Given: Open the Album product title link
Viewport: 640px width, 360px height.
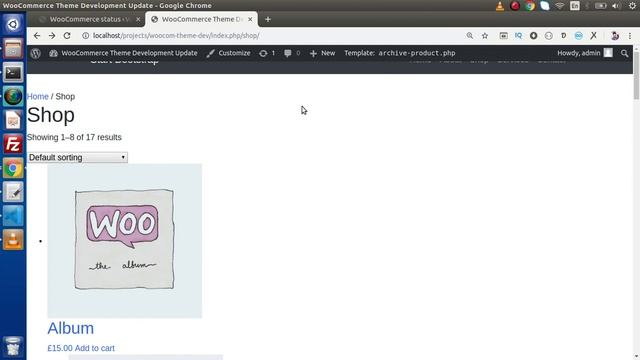Looking at the screenshot, I should coord(71,328).
